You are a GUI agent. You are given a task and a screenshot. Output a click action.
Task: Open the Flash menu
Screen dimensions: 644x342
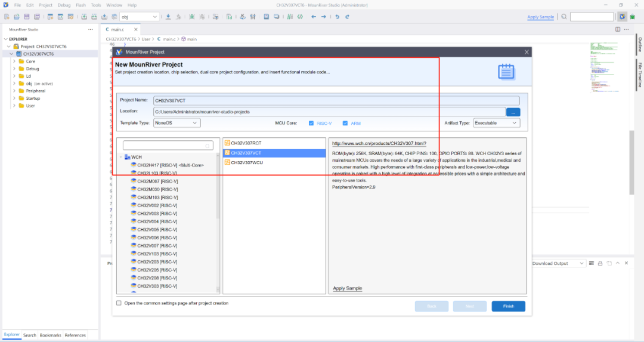(x=80, y=5)
